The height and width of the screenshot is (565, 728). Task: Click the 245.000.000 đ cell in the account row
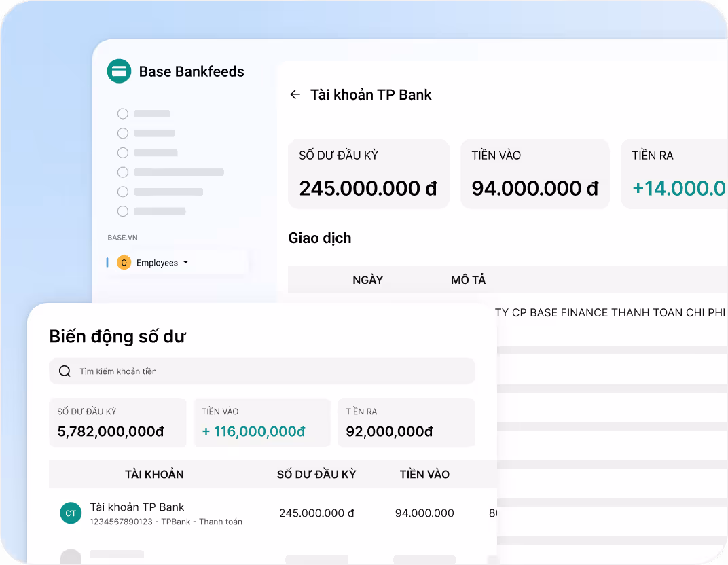click(x=316, y=513)
